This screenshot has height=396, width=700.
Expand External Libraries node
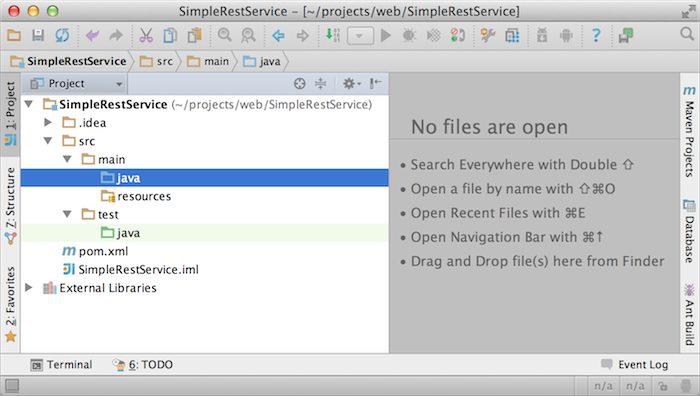pyautogui.click(x=29, y=288)
